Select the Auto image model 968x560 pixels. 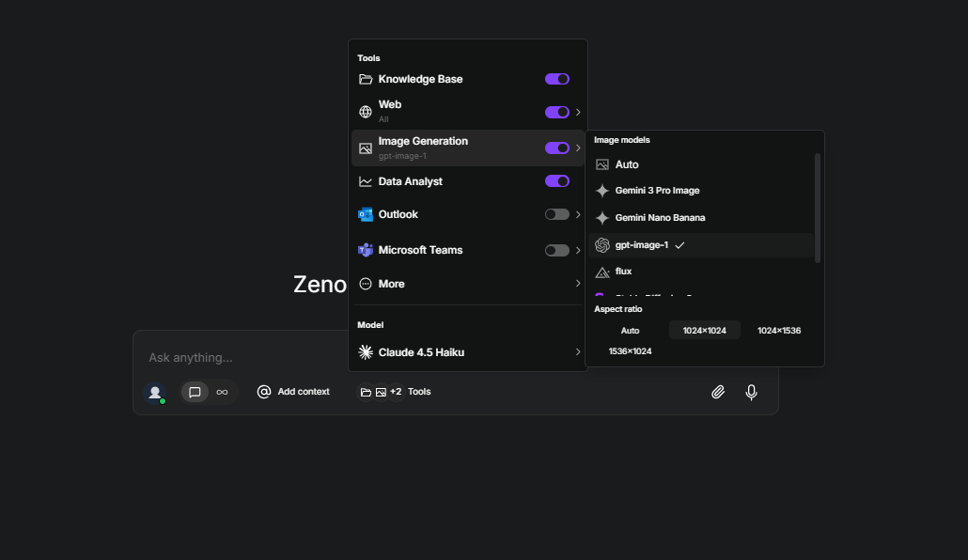tap(701, 164)
